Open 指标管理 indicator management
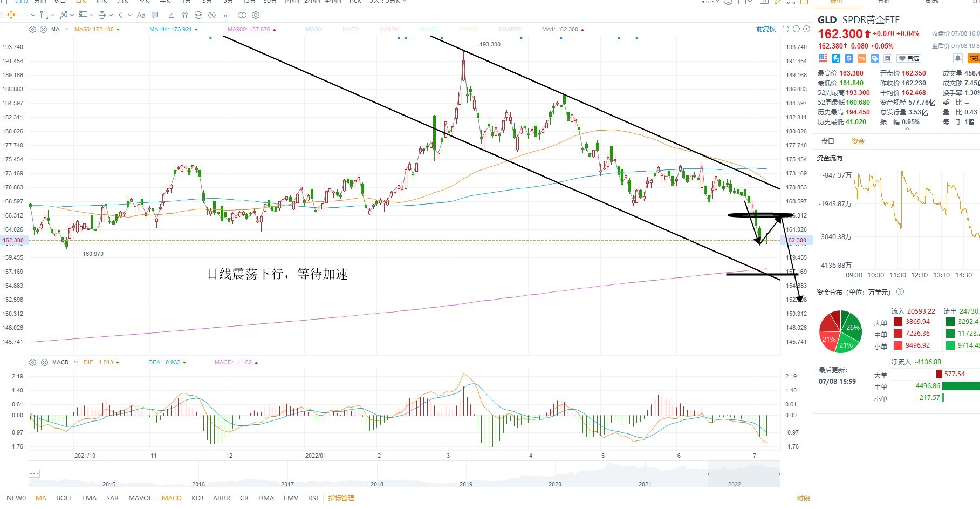This screenshot has height=509, width=980. [341, 498]
